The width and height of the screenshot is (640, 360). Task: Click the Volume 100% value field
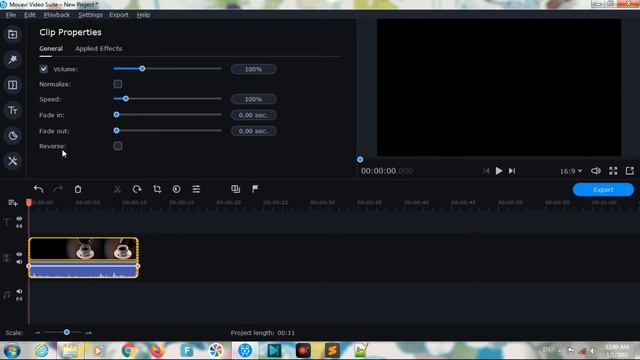pos(253,69)
